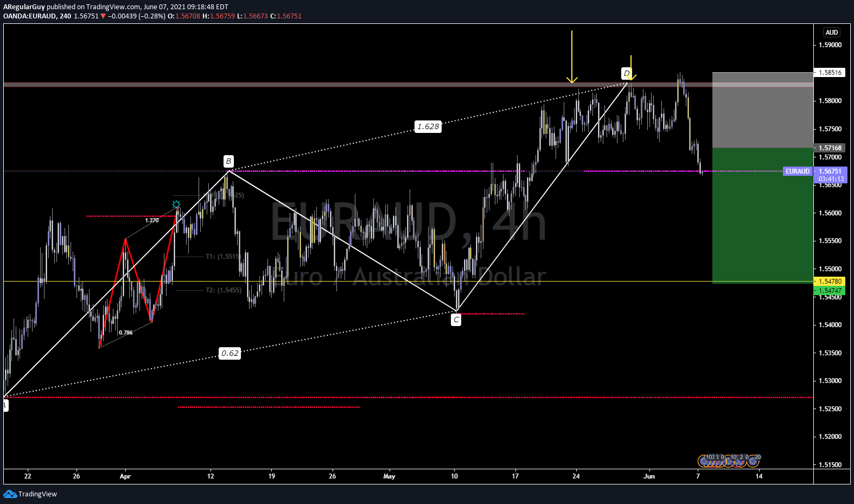Click 1.54000 on the price axis
This screenshot has width=854, height=504.
[x=830, y=325]
